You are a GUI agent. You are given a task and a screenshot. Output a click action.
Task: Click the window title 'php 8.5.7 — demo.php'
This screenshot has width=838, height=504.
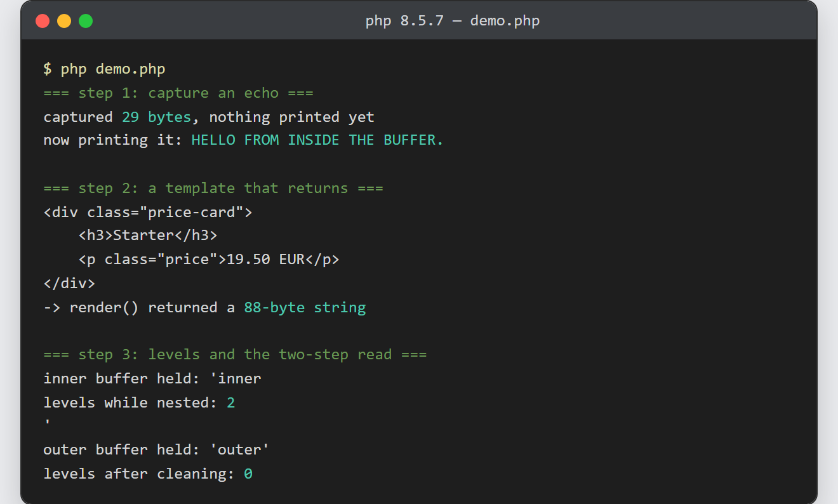pos(453,21)
